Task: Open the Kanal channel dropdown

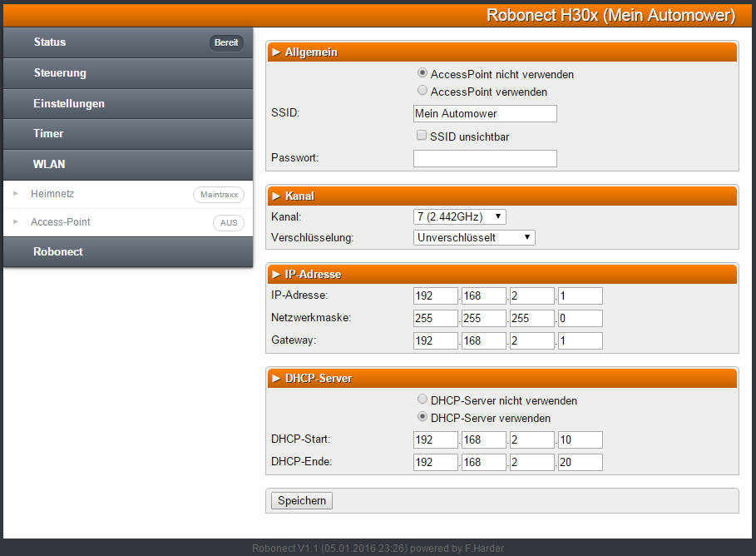Action: [x=459, y=216]
